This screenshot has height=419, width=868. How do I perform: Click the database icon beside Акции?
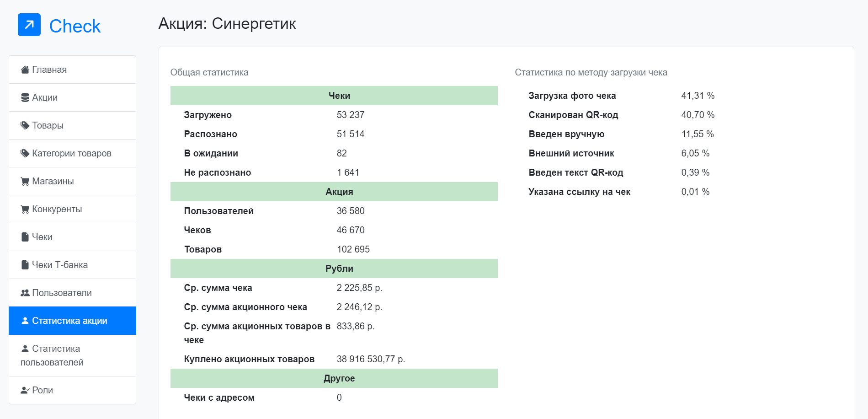point(25,97)
